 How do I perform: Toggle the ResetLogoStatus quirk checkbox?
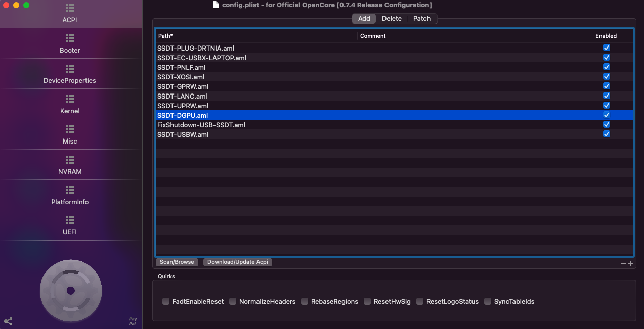420,301
